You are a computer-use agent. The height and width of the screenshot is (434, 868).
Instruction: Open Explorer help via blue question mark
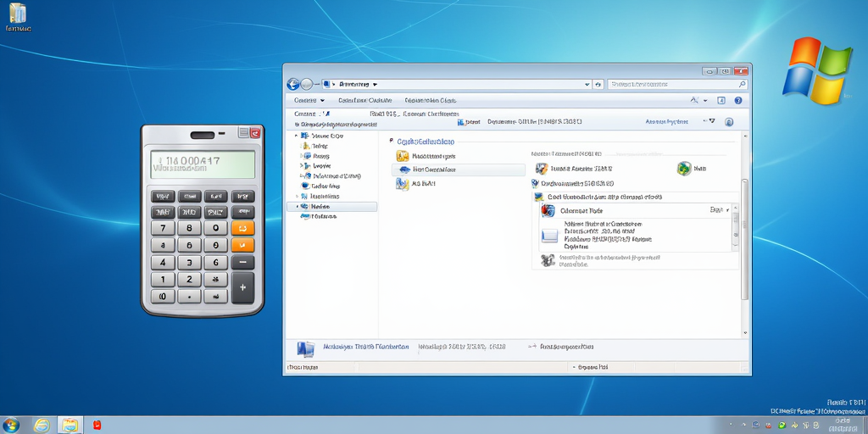click(738, 100)
